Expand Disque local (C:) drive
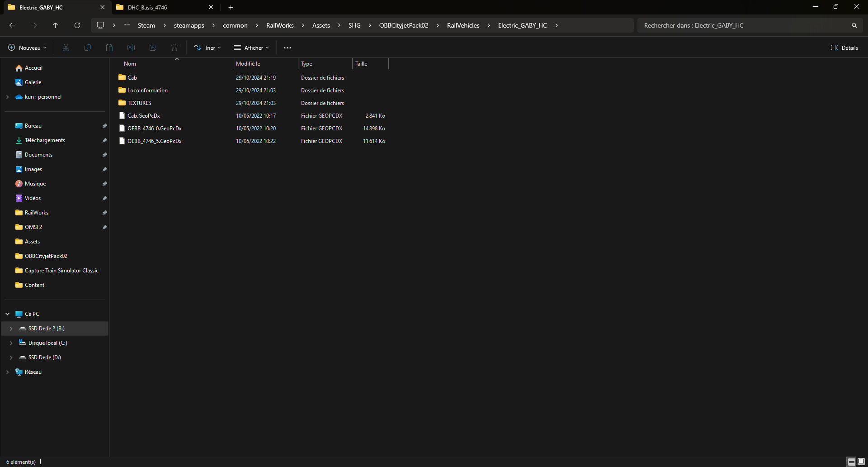 [11, 343]
